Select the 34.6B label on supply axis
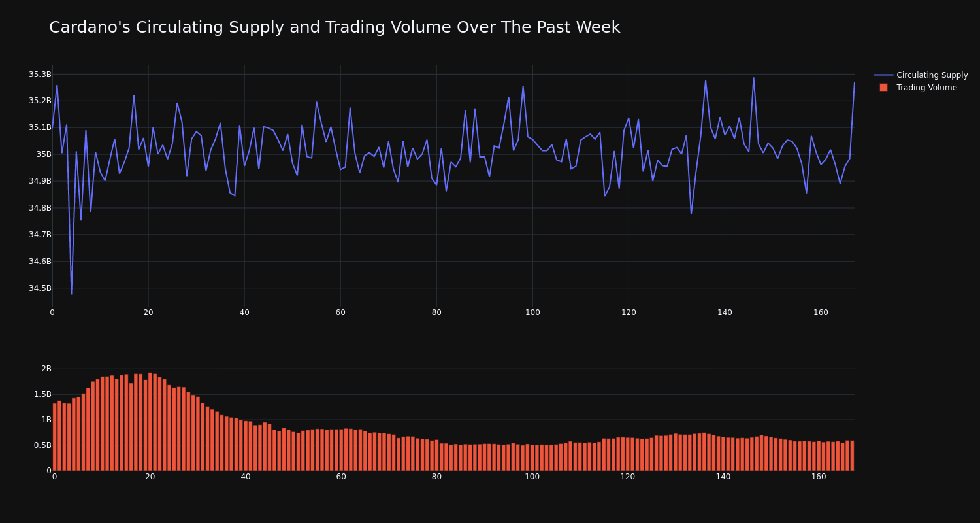This screenshot has width=980, height=523. tap(40, 261)
